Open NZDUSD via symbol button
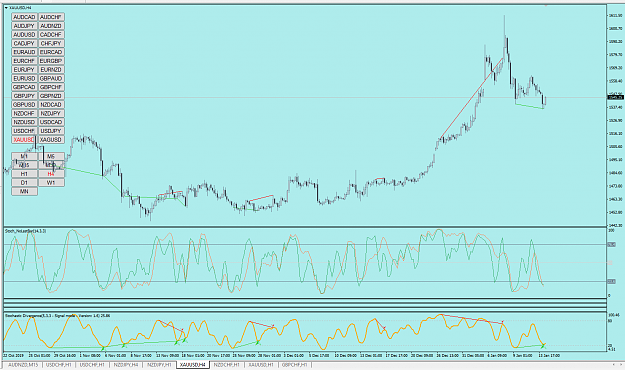This screenshot has width=625, height=370. (24, 122)
